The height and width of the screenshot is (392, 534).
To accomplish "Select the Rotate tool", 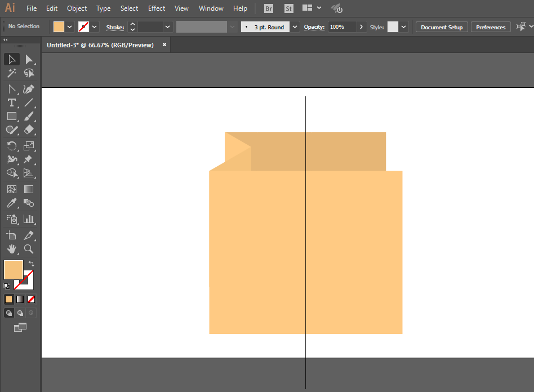I will click(12, 146).
